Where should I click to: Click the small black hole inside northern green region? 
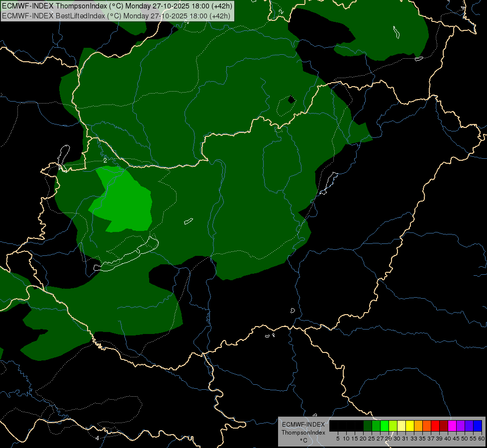coord(292,100)
